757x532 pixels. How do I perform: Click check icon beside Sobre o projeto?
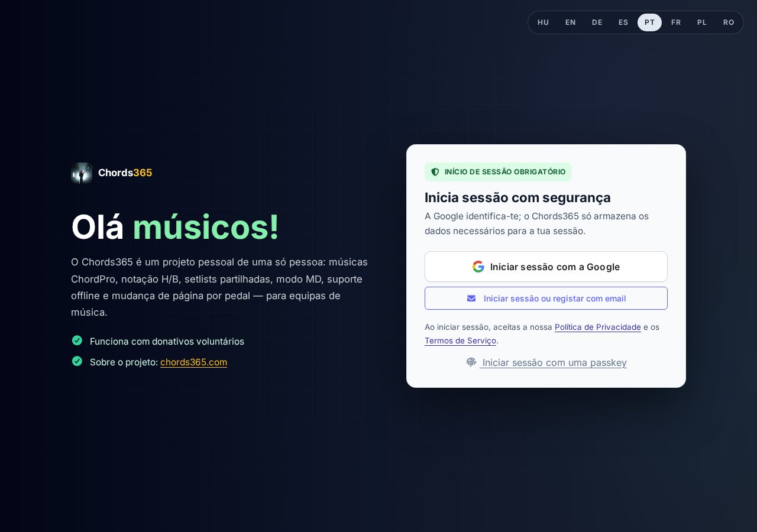(x=77, y=361)
